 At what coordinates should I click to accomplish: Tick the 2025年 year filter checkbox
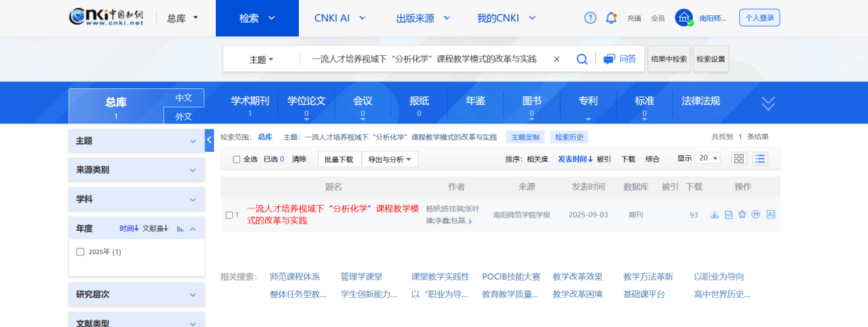click(80, 252)
